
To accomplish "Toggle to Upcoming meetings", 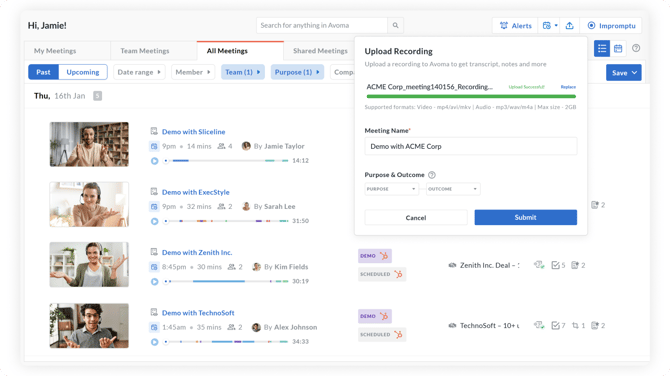I will (83, 72).
